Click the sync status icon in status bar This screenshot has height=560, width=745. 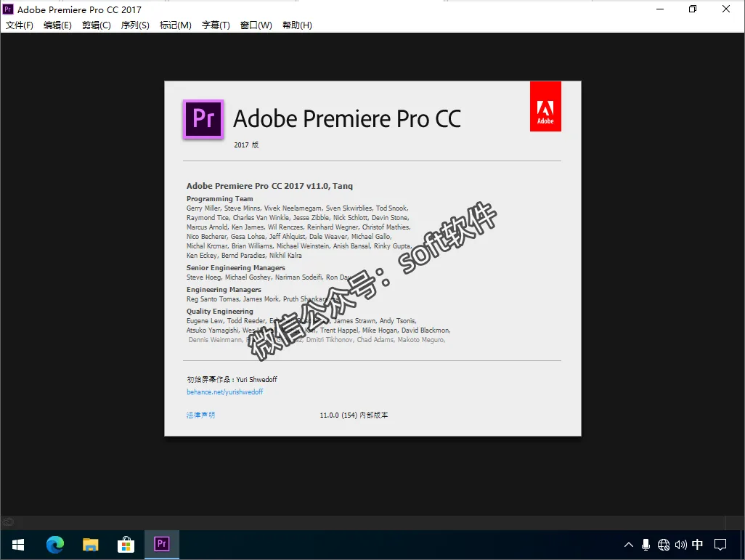tap(8, 522)
